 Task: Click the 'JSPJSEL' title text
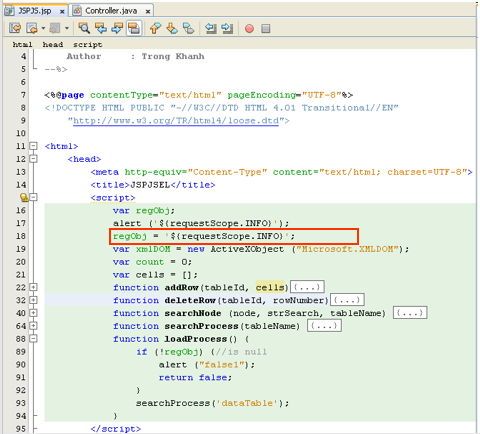coord(150,185)
